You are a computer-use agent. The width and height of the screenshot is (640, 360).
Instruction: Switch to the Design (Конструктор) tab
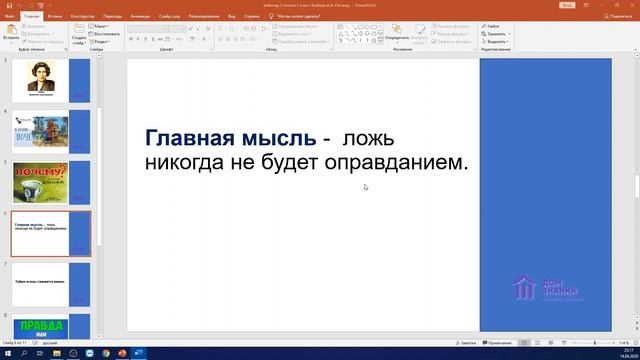82,16
